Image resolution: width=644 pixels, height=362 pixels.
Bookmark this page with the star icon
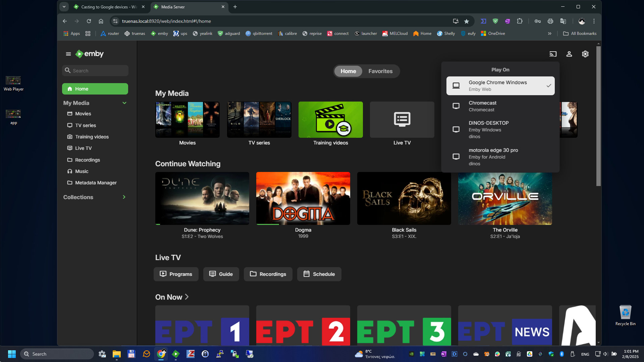(467, 21)
